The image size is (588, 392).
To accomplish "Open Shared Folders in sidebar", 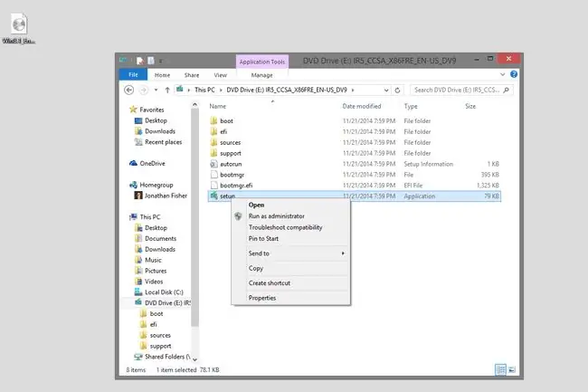I will pyautogui.click(x=162, y=357).
